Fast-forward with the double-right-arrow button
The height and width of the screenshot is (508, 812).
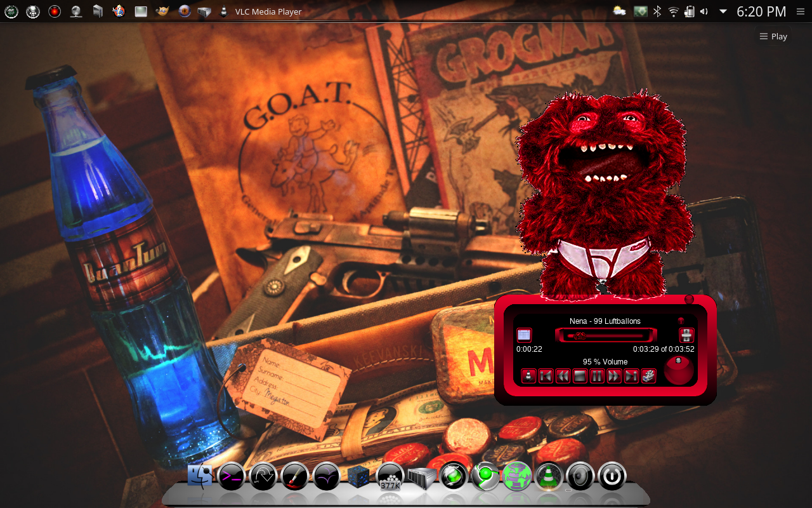tap(614, 376)
